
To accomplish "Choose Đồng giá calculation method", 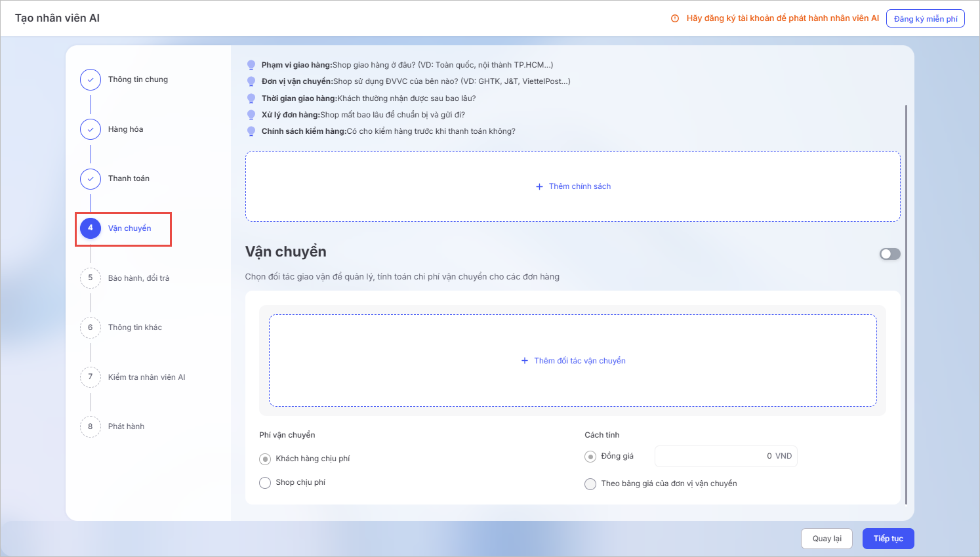I will coord(590,457).
